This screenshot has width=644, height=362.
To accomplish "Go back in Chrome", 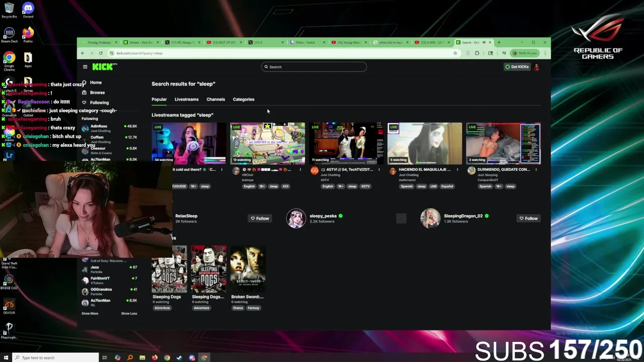I will coord(83,53).
